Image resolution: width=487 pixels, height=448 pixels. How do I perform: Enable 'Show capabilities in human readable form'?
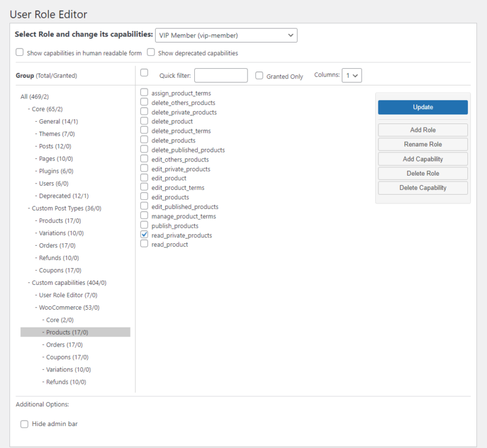[x=20, y=52]
